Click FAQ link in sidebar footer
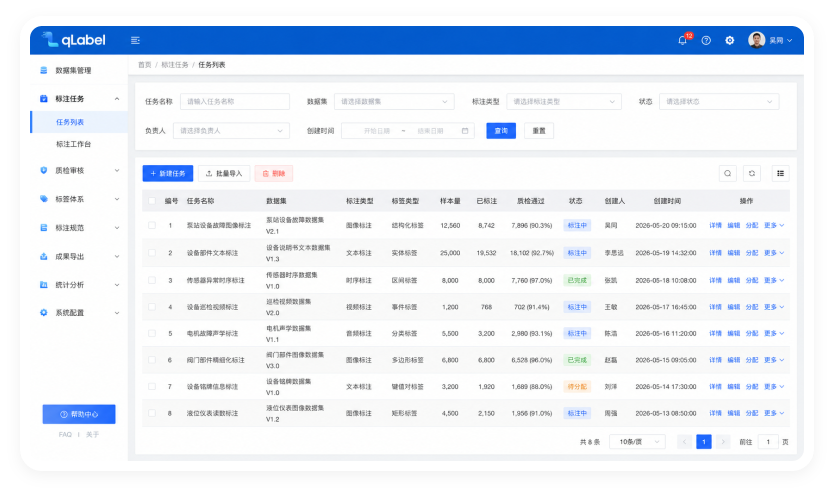The image size is (834, 495). 65,434
